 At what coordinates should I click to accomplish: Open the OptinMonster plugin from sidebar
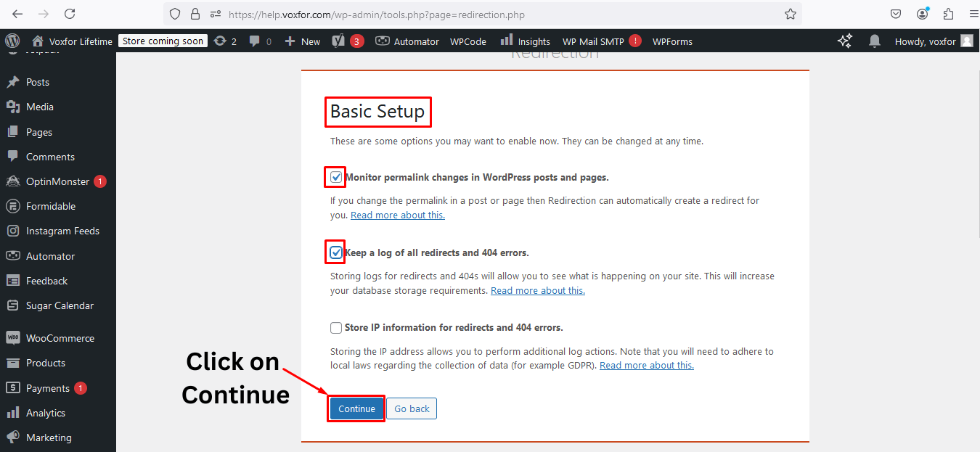click(x=55, y=181)
